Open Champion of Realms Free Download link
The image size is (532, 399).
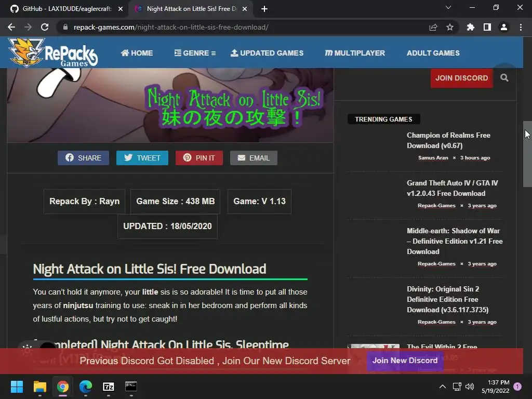click(448, 140)
